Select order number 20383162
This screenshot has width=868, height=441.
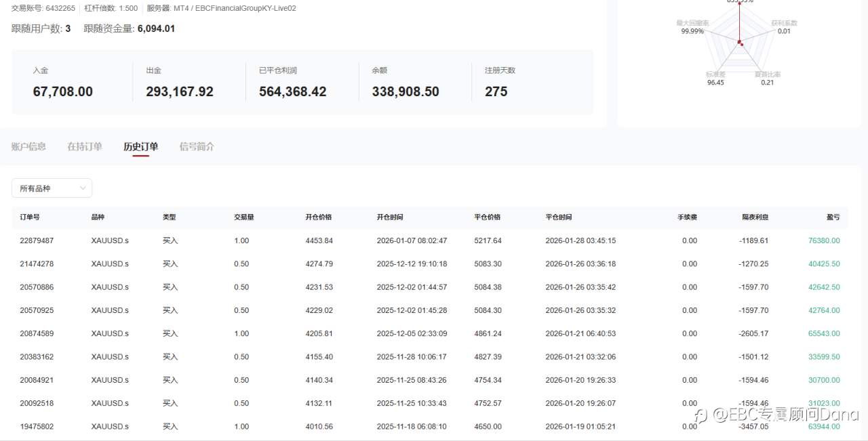[x=37, y=356]
